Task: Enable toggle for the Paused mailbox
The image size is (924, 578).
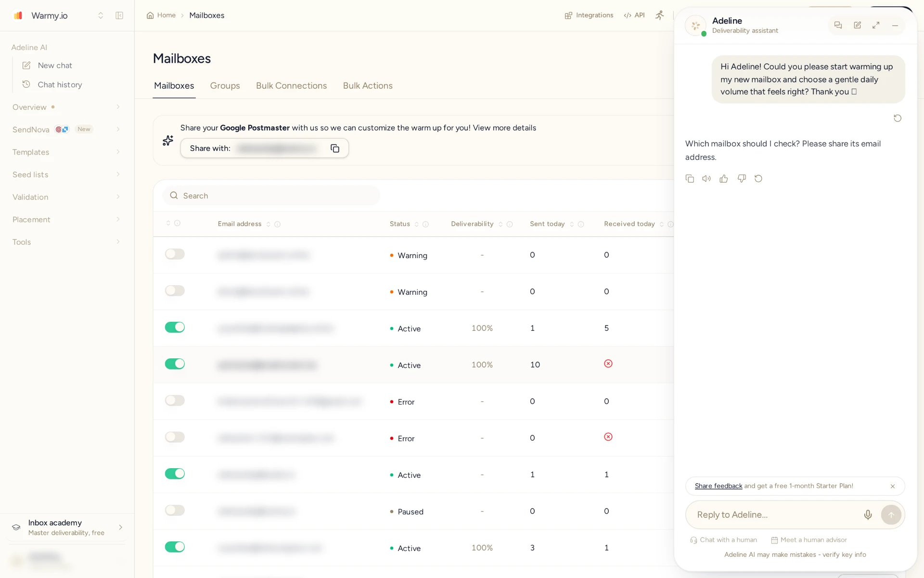Action: (x=175, y=510)
